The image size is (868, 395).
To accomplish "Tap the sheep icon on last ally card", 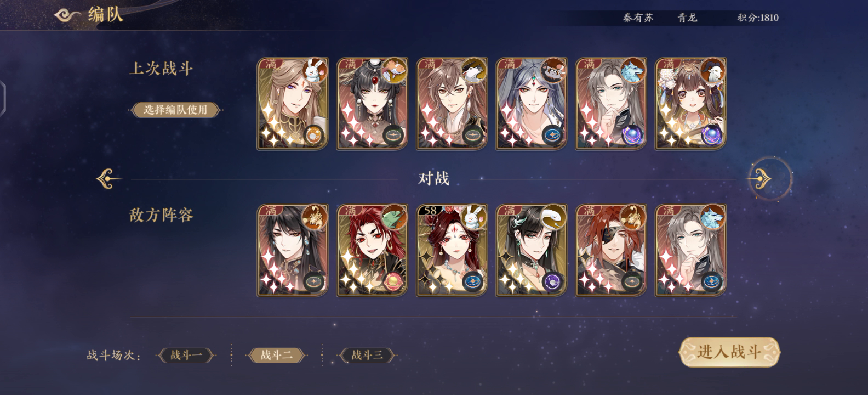I will click(712, 71).
